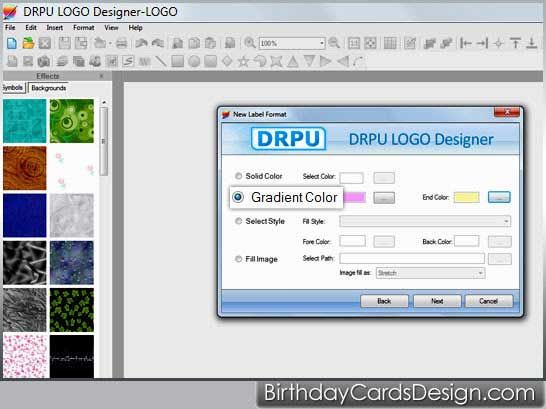
Task: Choose the pink floral speckle thumbnail
Action: (x=25, y=356)
